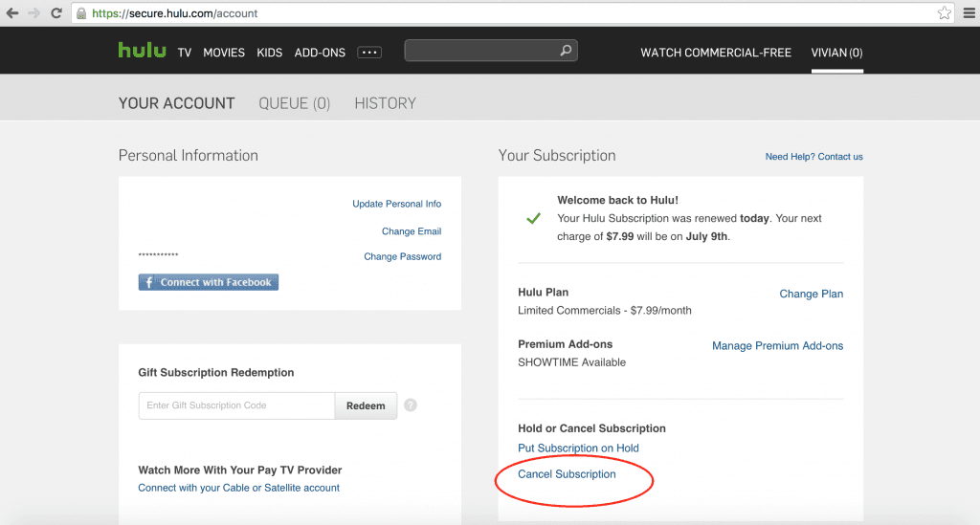This screenshot has height=525, width=980.
Task: Click the Redeem button
Action: point(366,405)
